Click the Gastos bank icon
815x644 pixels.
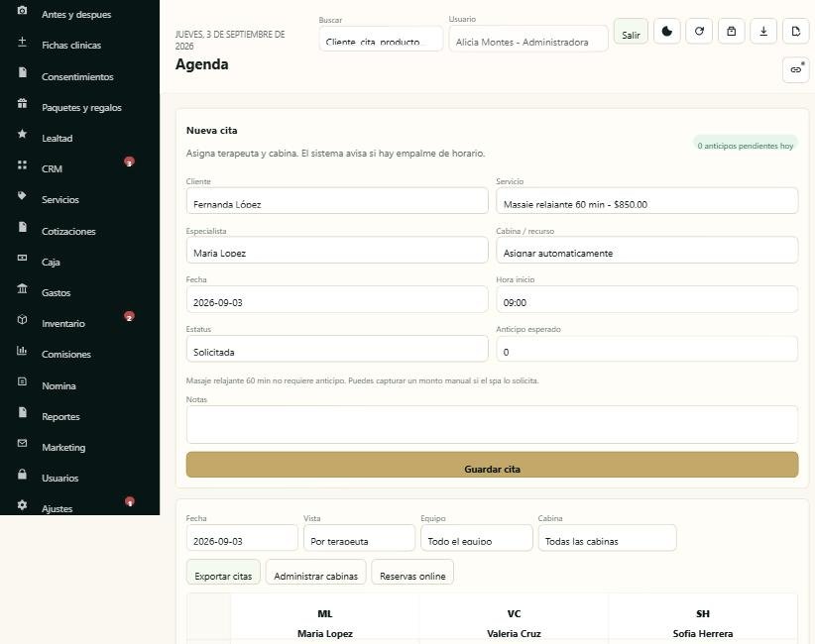(x=22, y=288)
